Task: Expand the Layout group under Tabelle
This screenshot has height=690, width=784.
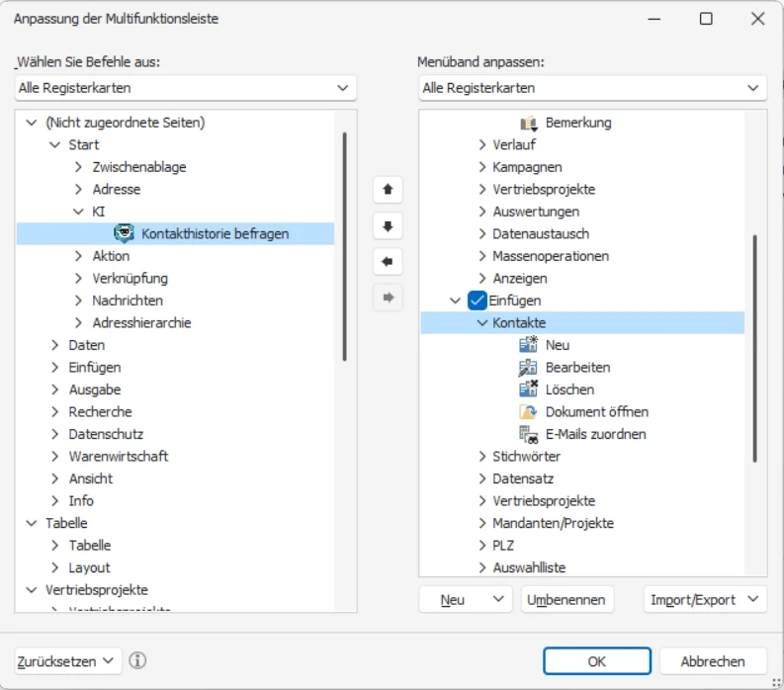Action: (55, 567)
